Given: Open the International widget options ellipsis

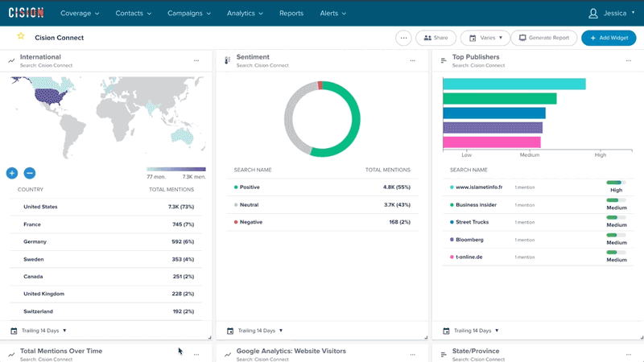Looking at the screenshot, I should pos(196,60).
